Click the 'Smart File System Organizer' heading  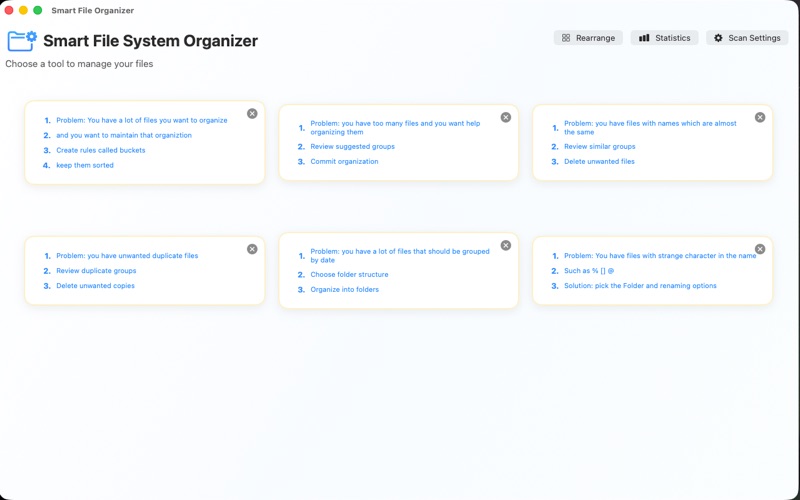coord(151,41)
